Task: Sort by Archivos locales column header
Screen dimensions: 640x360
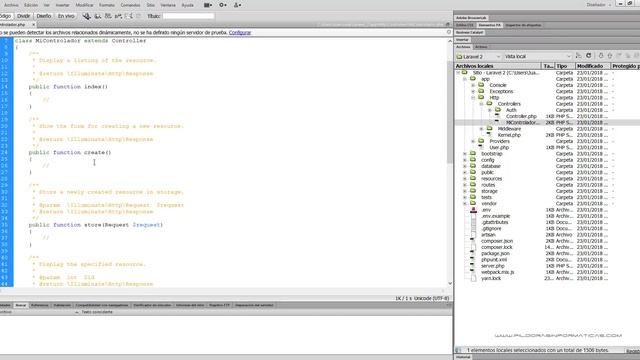Action: [x=498, y=66]
